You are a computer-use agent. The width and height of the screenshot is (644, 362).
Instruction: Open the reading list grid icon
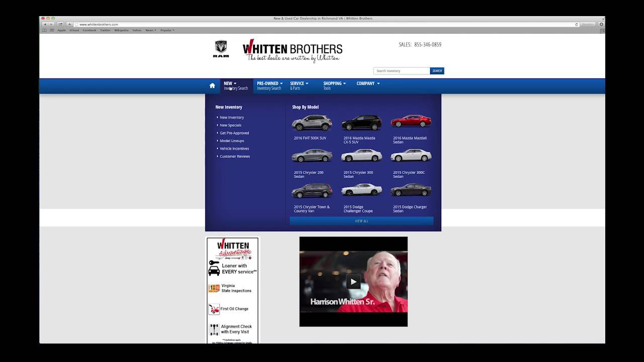(52, 30)
